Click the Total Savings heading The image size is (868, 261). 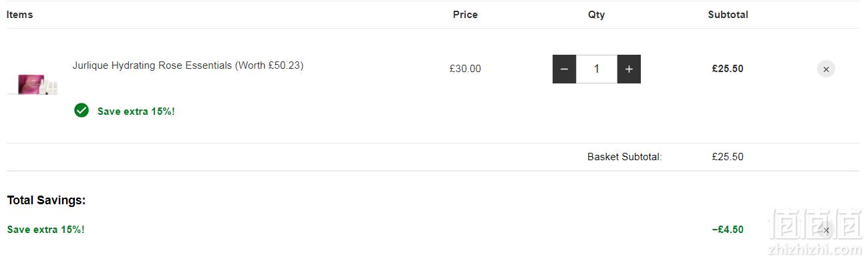[46, 200]
